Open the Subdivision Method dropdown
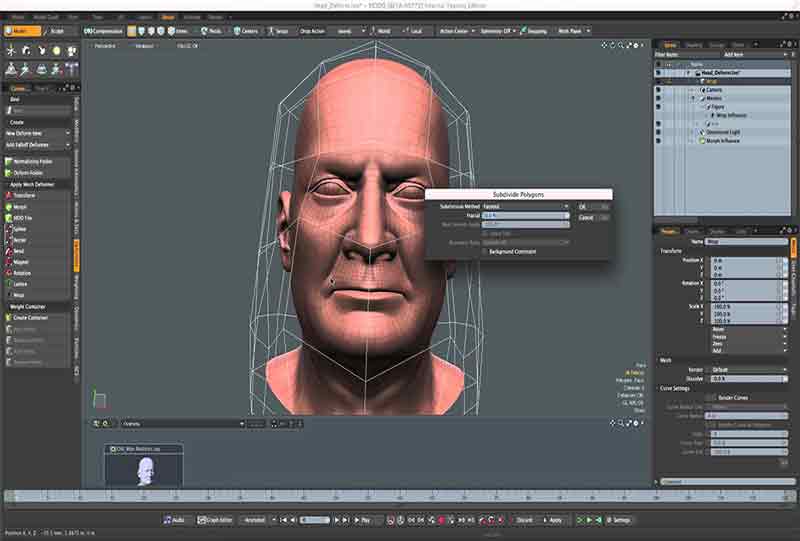Viewport: 800px width, 541px height. click(525, 206)
